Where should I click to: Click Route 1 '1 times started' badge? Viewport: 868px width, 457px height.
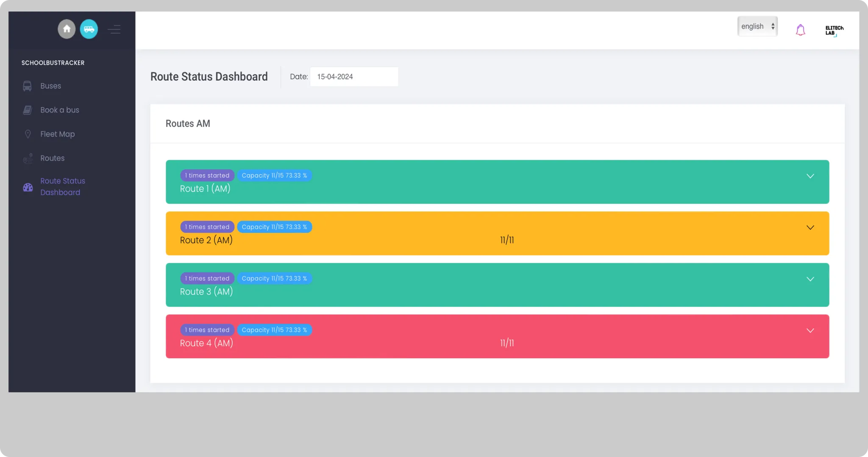point(207,176)
